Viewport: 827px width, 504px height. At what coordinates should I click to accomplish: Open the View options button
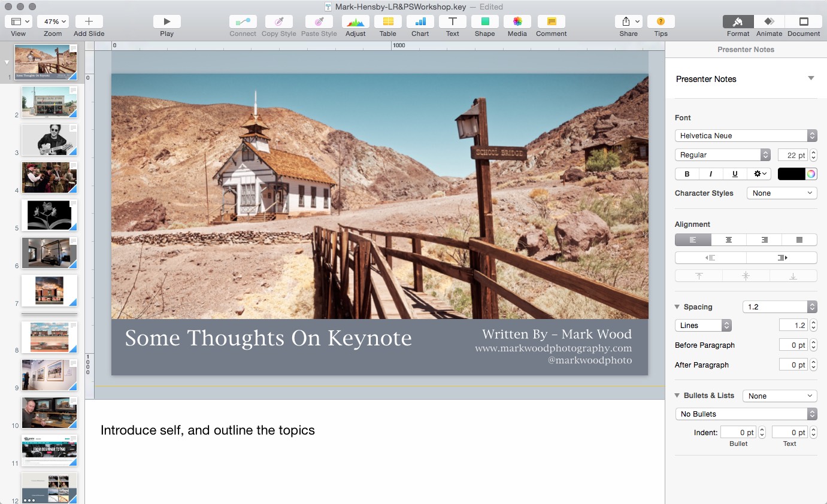point(19,22)
